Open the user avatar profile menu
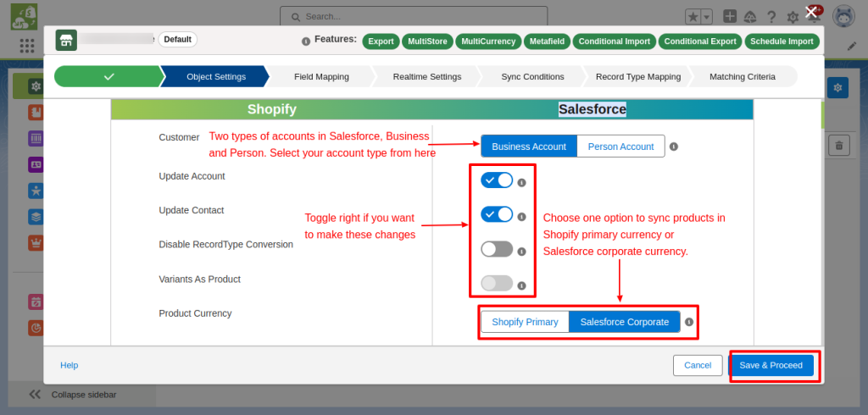 pos(843,17)
